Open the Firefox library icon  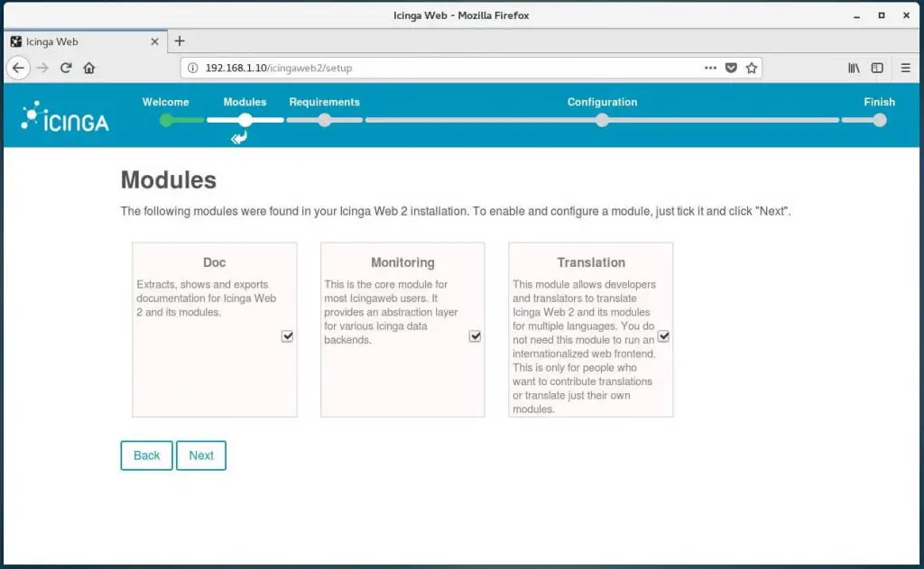(x=853, y=68)
